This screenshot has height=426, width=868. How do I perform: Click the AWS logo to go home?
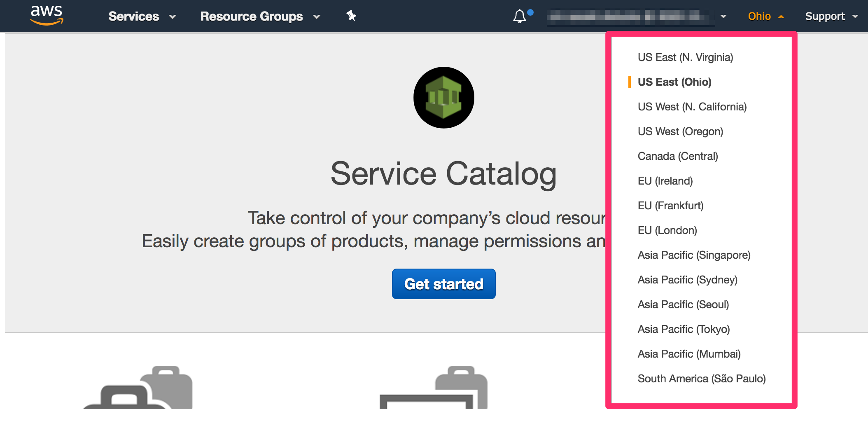click(47, 16)
